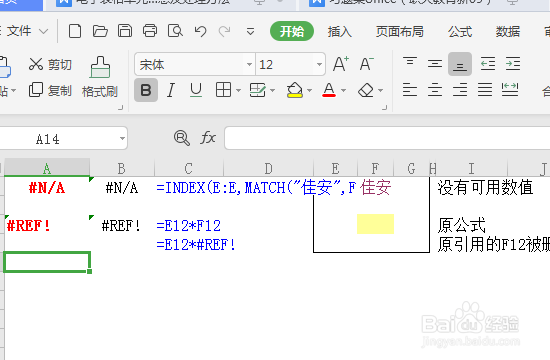
Task: Select the =E12*F12 formula text cell
Action: (189, 226)
